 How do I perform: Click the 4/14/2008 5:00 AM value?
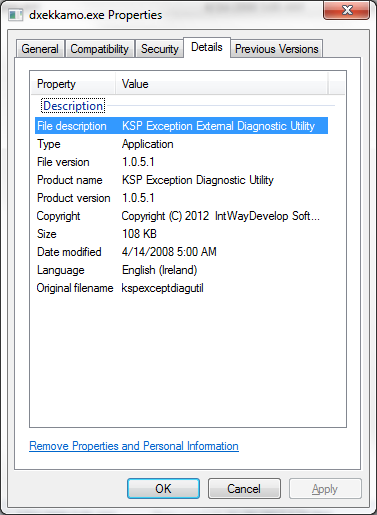click(169, 252)
